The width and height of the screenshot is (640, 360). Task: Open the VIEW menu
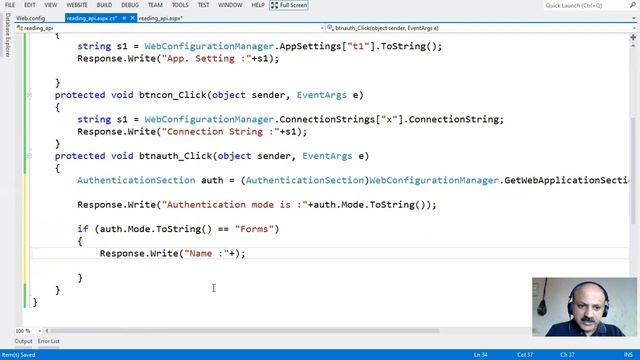[x=51, y=5]
